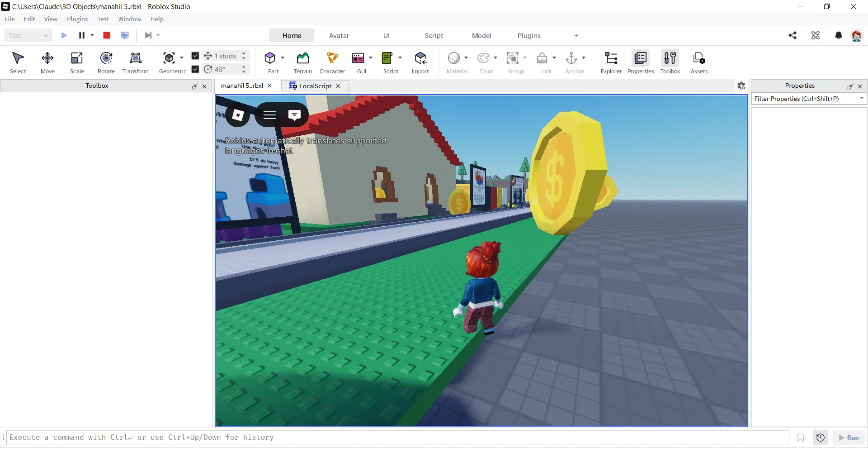Show the Explorer panel
This screenshot has width=868, height=453.
pos(611,62)
